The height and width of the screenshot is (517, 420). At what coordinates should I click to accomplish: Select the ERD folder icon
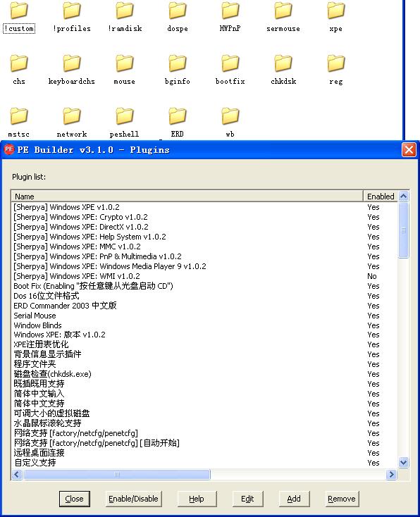[177, 116]
